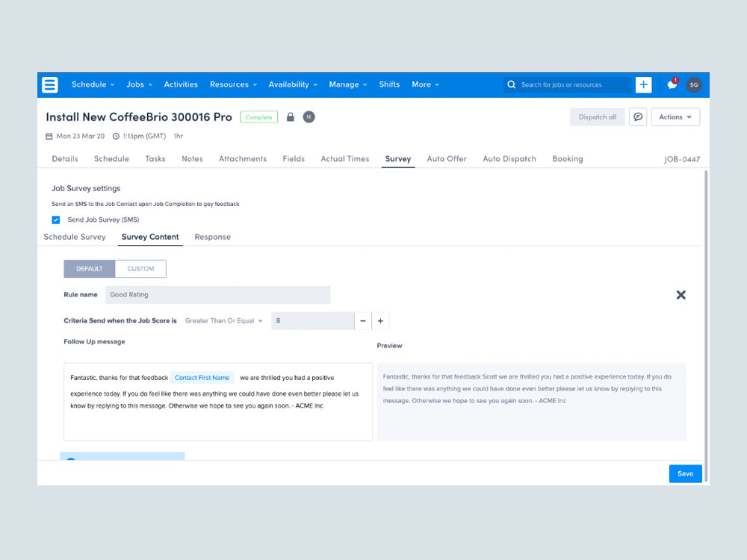
Task: Click the calendar icon by Mon 23 Mar 20
Action: point(49,136)
